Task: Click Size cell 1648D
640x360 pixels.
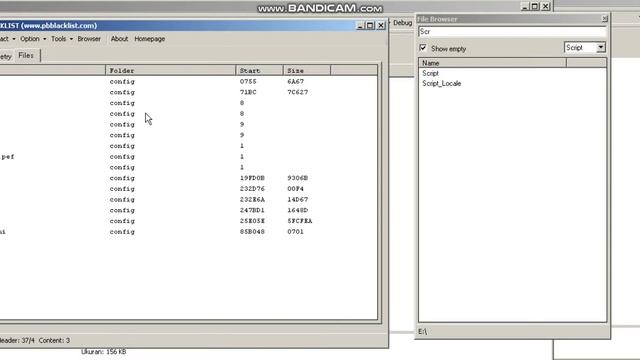Action: click(x=298, y=210)
